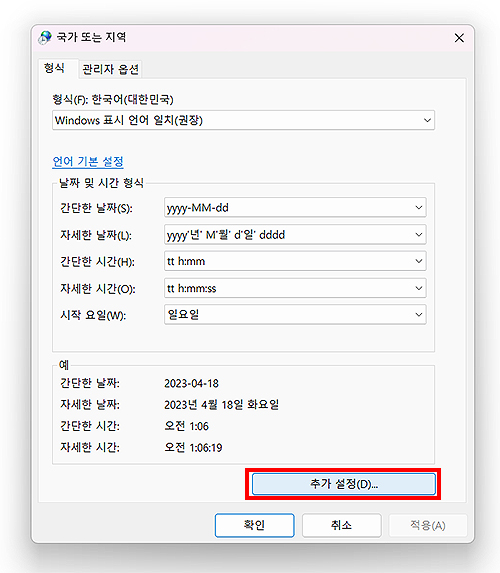Expand the Windows 표시 언어 일치(권장) dropdown
The image size is (500, 573).
click(x=243, y=120)
